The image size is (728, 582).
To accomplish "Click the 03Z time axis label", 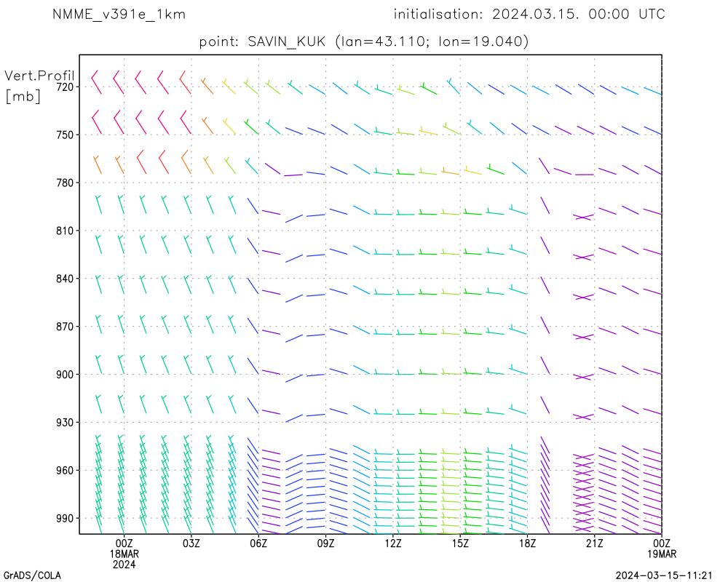I will (191, 543).
